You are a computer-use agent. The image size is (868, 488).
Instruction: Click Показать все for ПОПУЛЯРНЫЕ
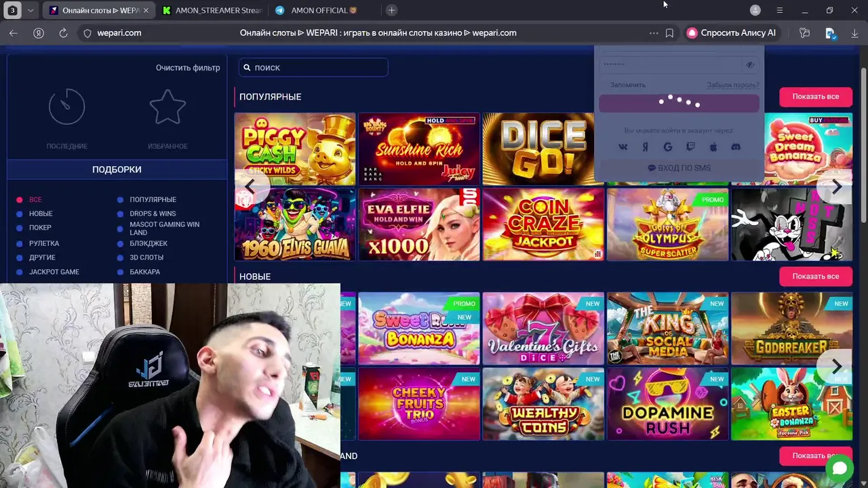816,97
